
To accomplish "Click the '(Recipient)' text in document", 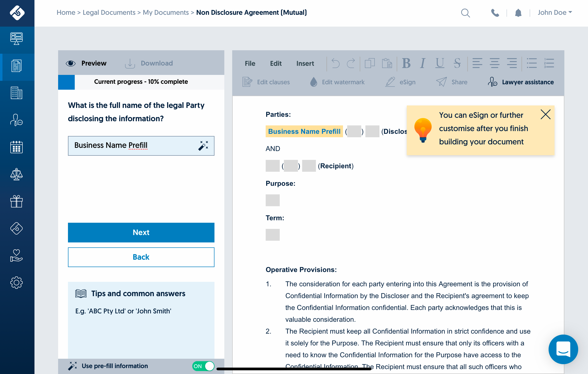I will (x=336, y=166).
